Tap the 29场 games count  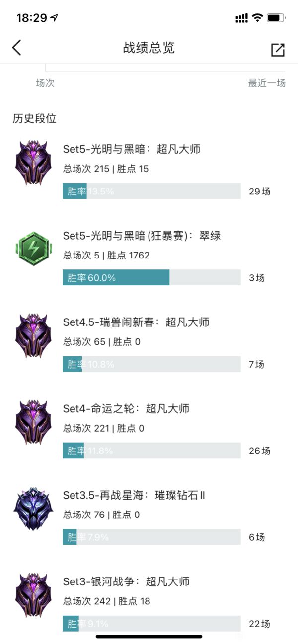click(259, 192)
